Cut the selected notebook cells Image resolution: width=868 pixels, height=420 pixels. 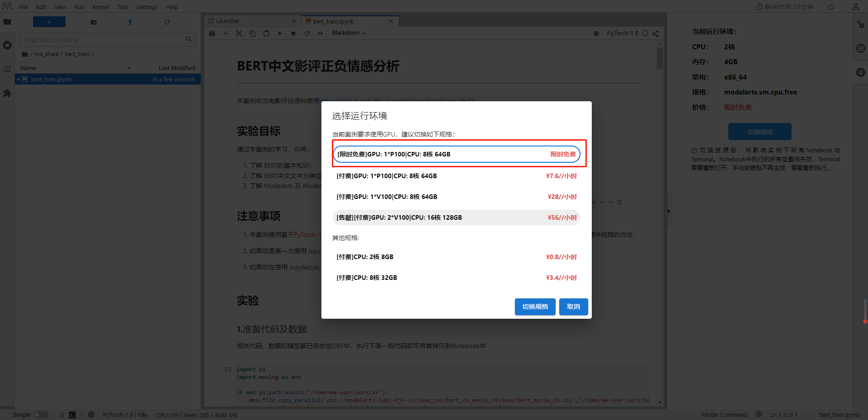[x=239, y=33]
